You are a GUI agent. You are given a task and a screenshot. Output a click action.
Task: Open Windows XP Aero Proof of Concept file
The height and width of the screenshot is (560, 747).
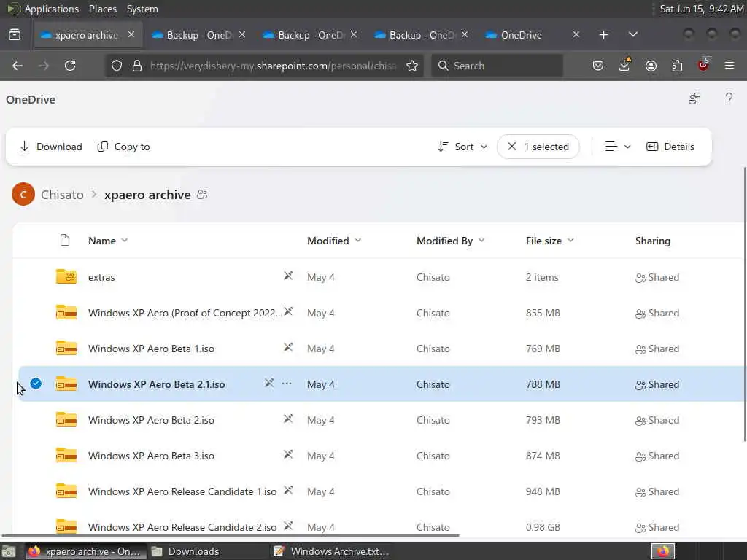coord(185,313)
